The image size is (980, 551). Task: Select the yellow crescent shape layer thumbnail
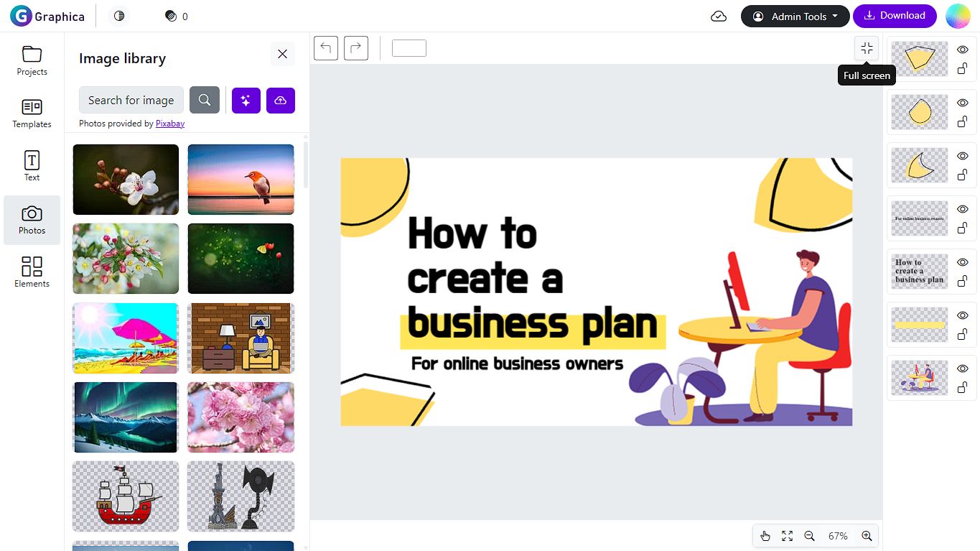920,165
